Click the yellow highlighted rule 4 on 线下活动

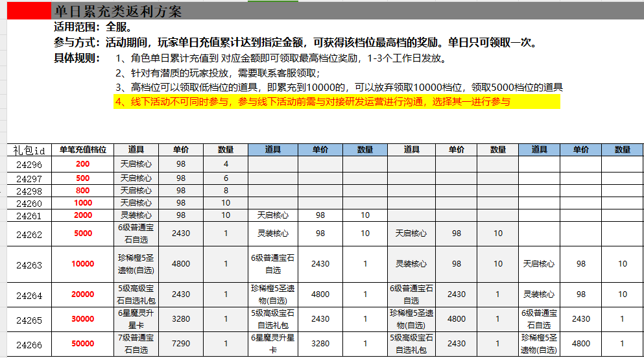337,102
